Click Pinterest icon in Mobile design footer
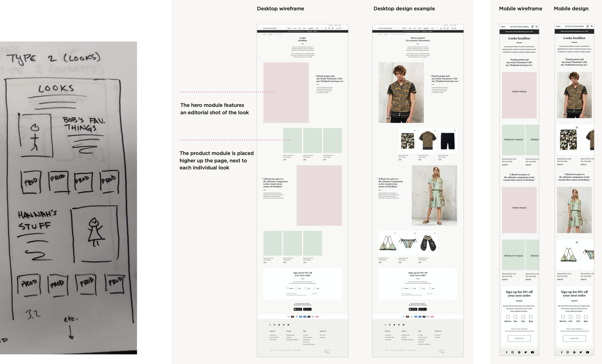The width and height of the screenshot is (602, 364). point(574,352)
